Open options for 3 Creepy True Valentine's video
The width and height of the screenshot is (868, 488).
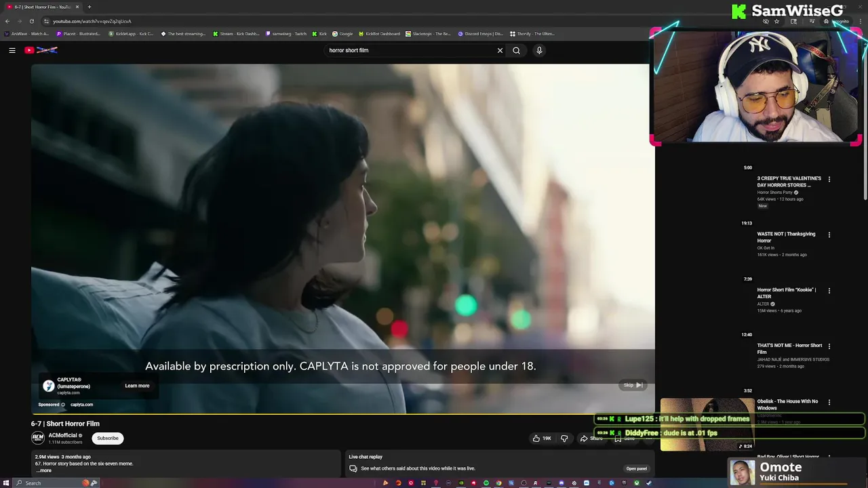[829, 180]
